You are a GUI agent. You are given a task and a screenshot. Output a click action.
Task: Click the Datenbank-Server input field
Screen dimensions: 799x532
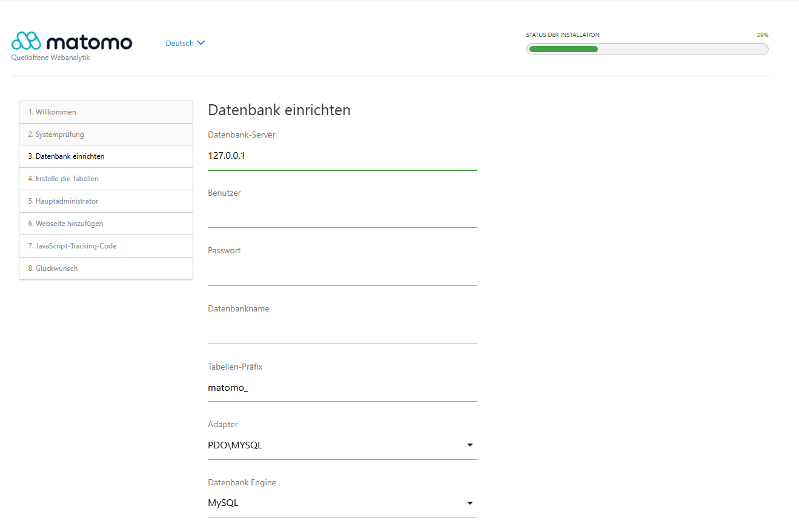pos(342,156)
